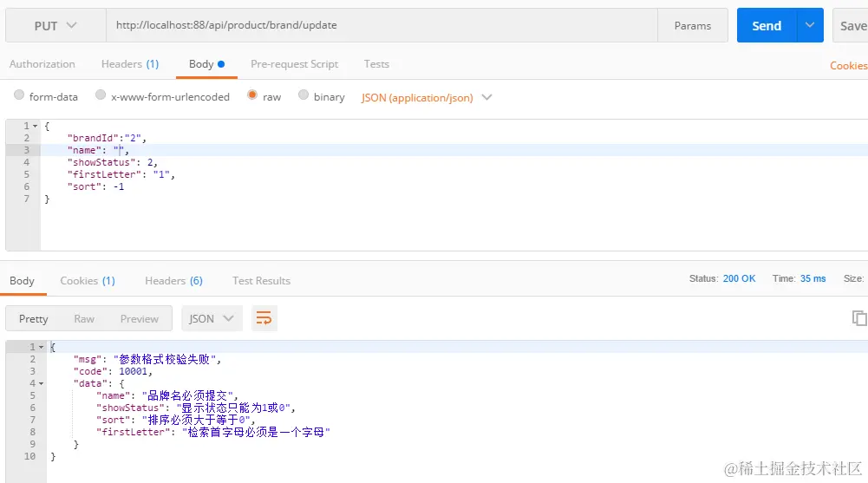Open the Test Results tab
The width and height of the screenshot is (868, 483).
point(261,281)
